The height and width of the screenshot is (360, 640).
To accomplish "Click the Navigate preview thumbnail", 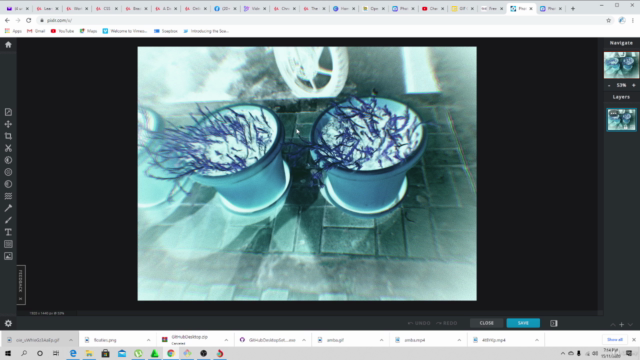I will pos(621,65).
